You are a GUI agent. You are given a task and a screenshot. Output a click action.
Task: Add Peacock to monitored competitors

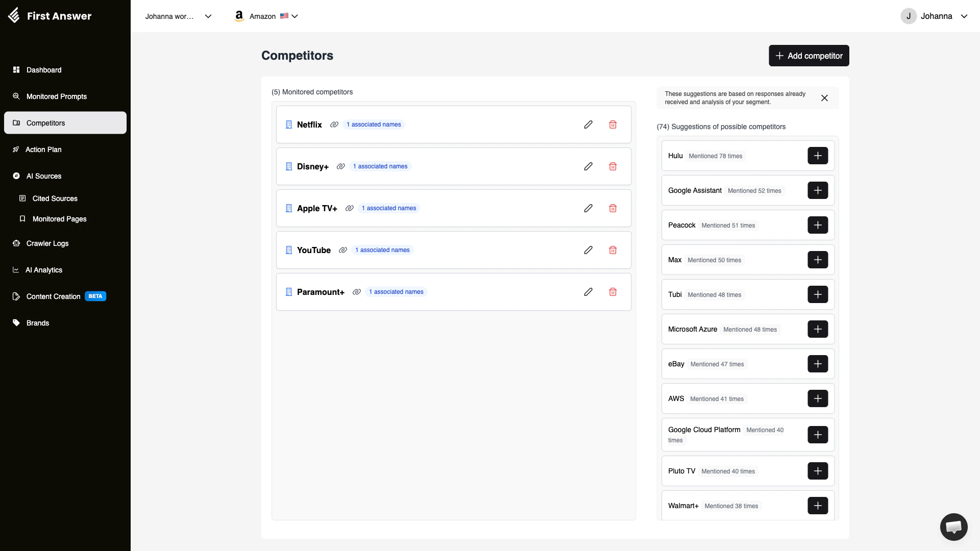coord(818,225)
